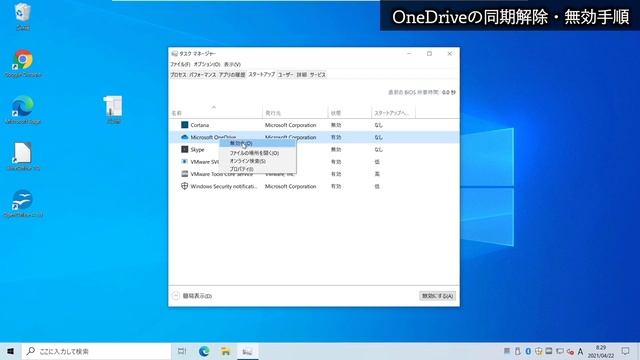Maximize the Task Manager window
Screen dimensions: 640x360
[429, 53]
